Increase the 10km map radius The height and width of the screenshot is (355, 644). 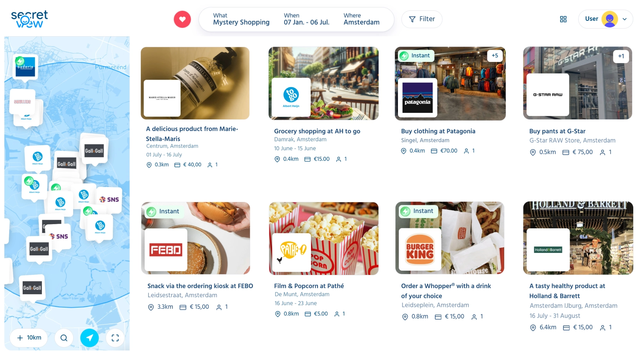tap(29, 338)
